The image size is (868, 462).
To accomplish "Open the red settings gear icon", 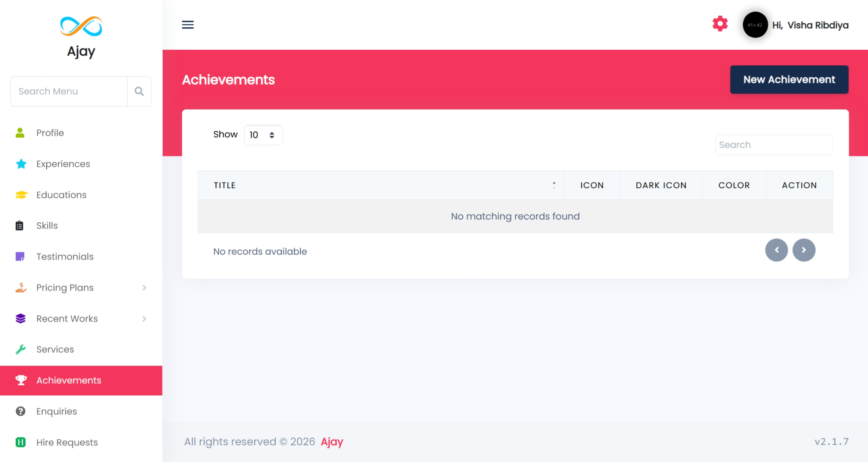I will 720,24.
